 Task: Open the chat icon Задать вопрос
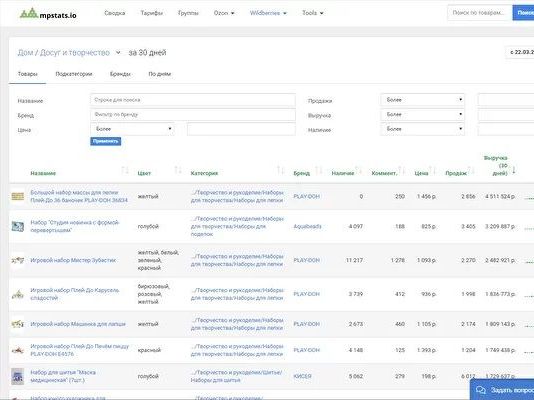(x=481, y=390)
